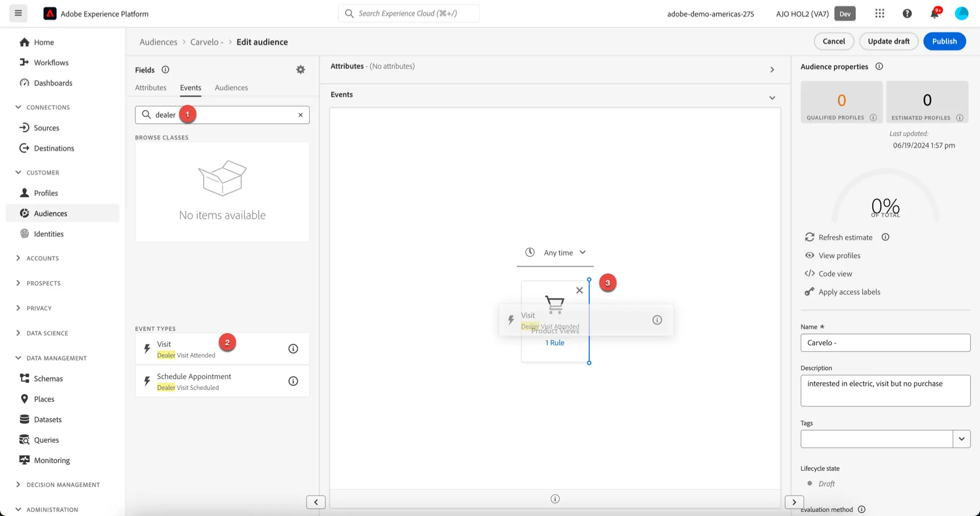Open the help question mark icon
980x516 pixels.
pyautogui.click(x=907, y=13)
